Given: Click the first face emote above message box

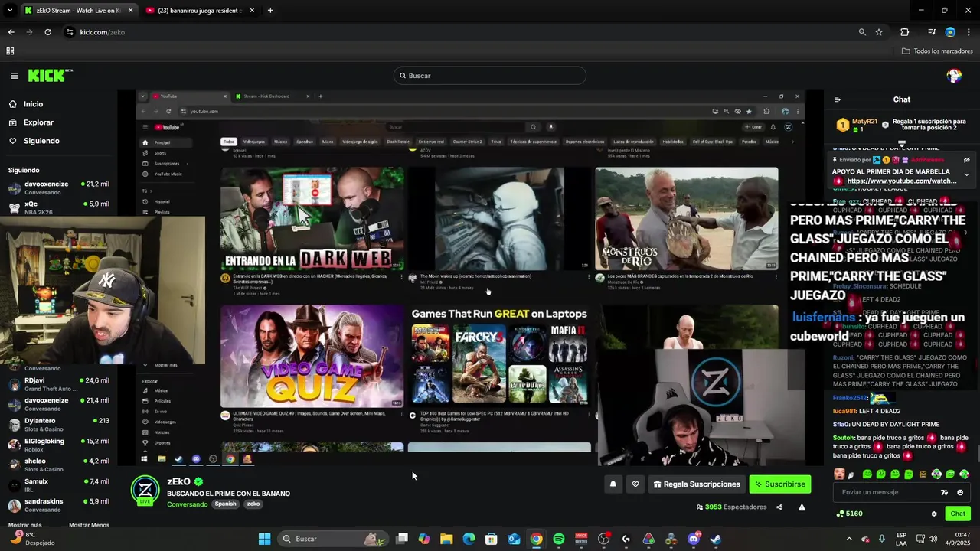Looking at the screenshot, I should [x=839, y=474].
